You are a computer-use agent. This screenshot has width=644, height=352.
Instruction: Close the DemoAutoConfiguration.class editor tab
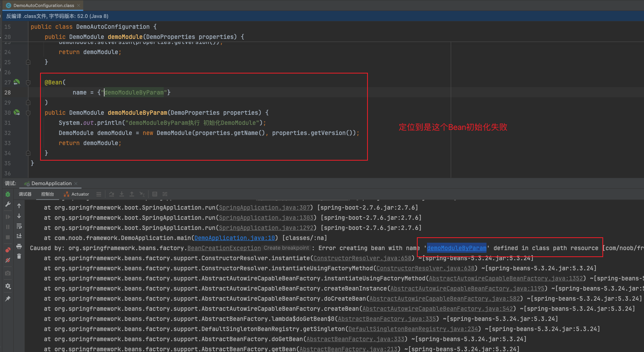point(79,5)
